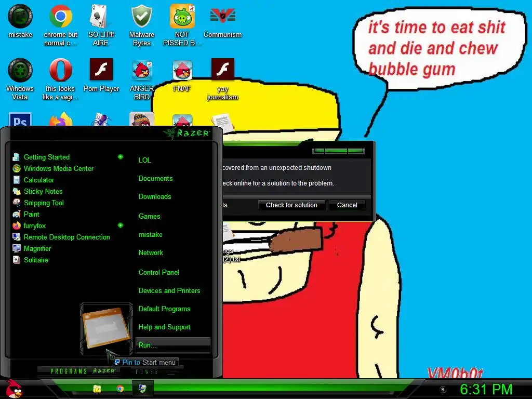This screenshot has width=532, height=399.
Task: Open the Porn Player Flash icon
Action: pos(101,75)
